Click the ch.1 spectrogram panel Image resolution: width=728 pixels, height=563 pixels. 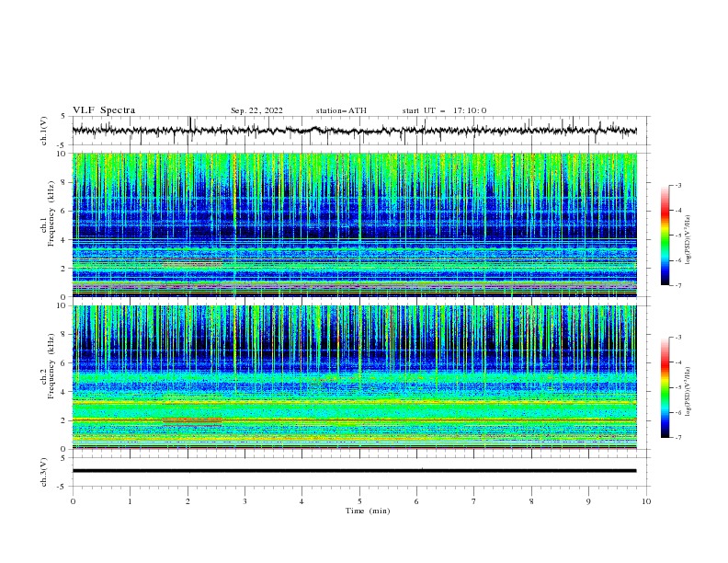(354, 224)
